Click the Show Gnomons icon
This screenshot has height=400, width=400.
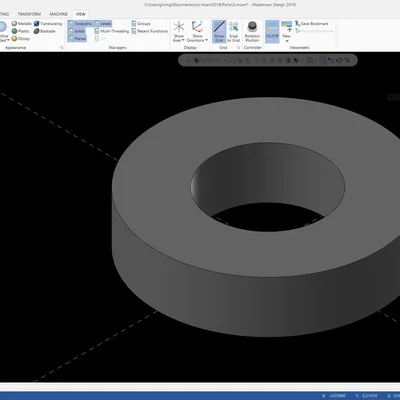tap(197, 27)
